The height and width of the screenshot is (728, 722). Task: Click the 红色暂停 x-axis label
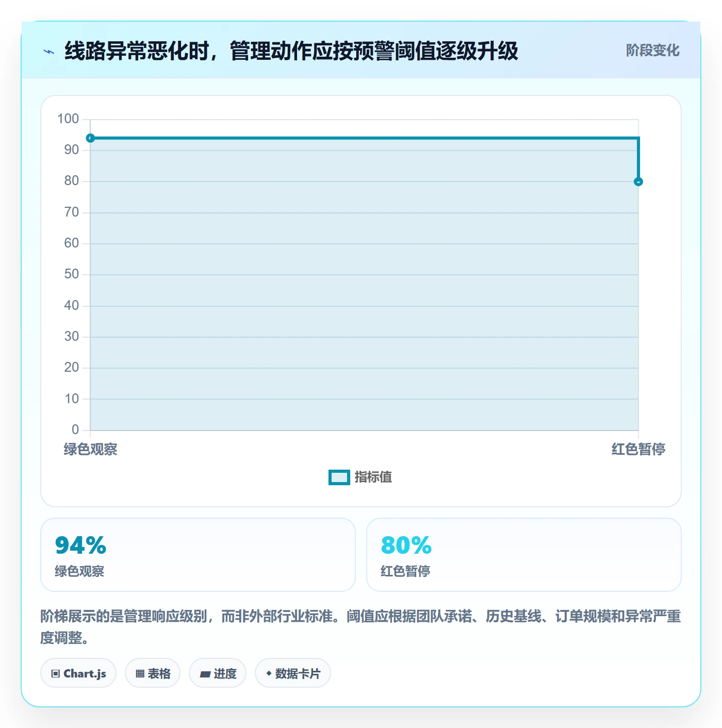pyautogui.click(x=638, y=449)
